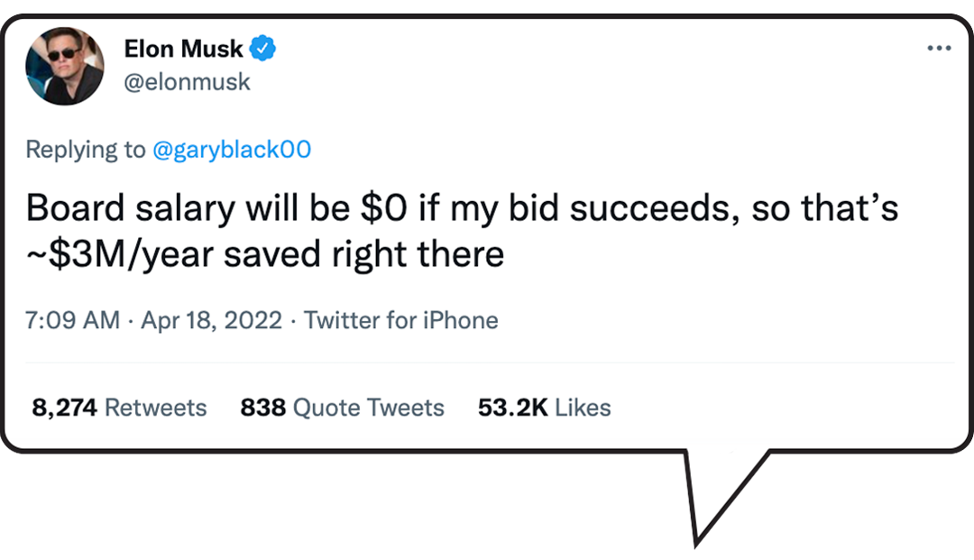Click "saved right there" in the tweet

(x=363, y=255)
